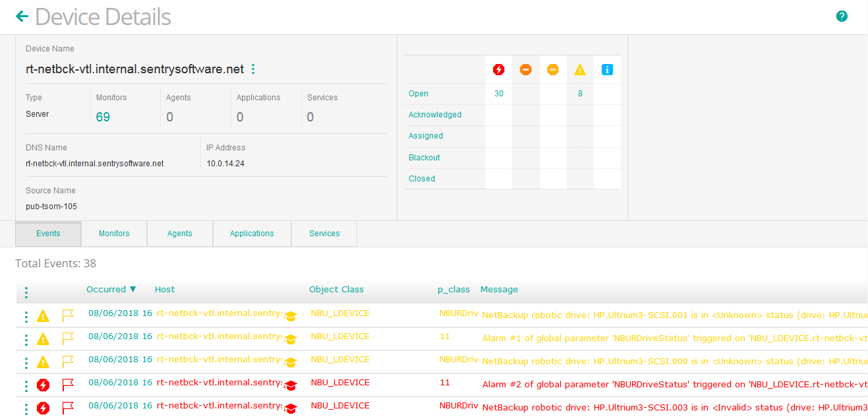Toggle the flag on the first critical event
This screenshot has width=868, height=419.
point(67,382)
